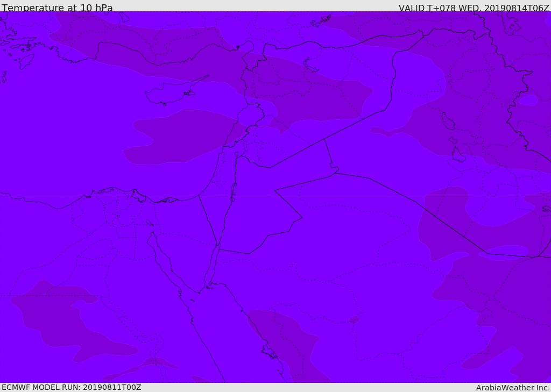This screenshot has height=392, width=551.
Task: Click the 'Temperature at 10 hPa' title
Action: point(57,8)
